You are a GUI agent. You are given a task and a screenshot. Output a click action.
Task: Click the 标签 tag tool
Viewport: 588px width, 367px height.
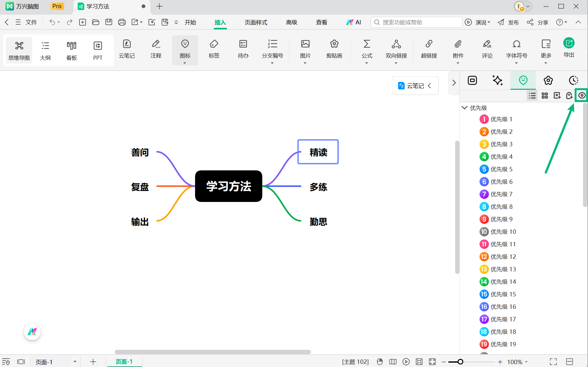214,49
